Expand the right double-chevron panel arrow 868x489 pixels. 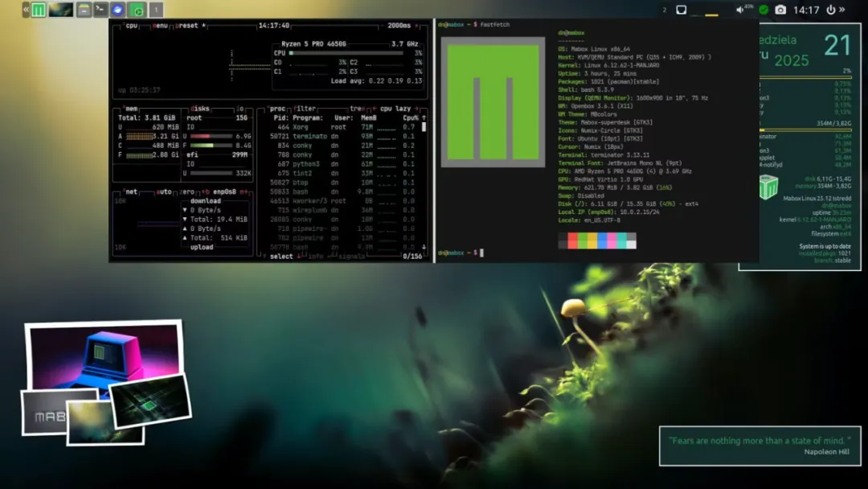coord(842,10)
